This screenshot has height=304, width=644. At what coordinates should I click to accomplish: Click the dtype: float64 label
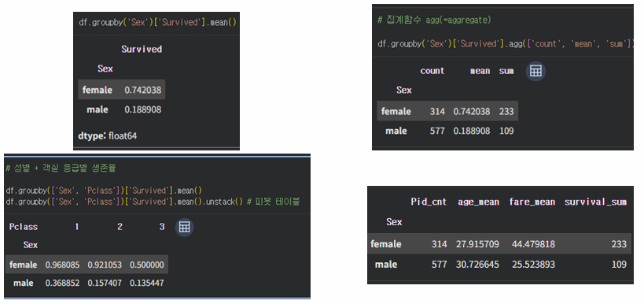[107, 135]
